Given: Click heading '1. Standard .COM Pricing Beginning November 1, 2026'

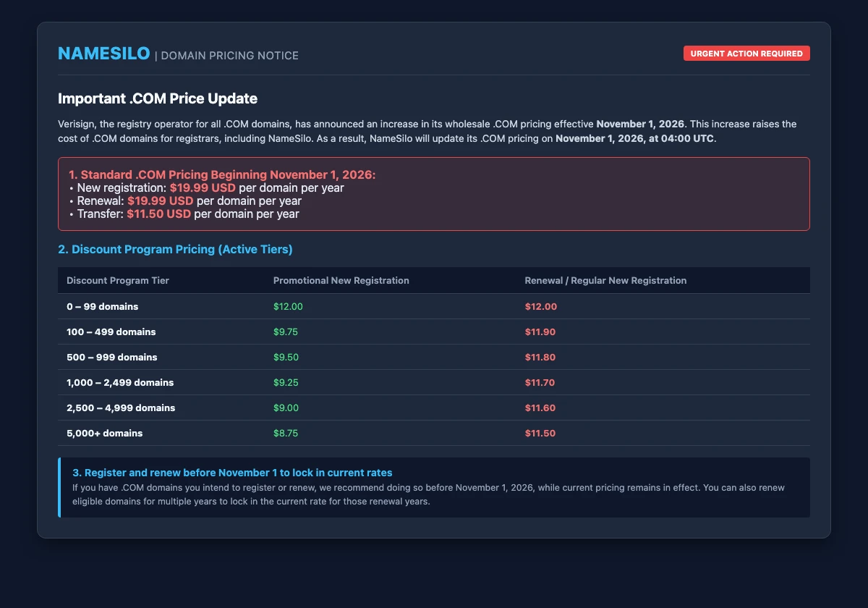Looking at the screenshot, I should click(x=221, y=176).
